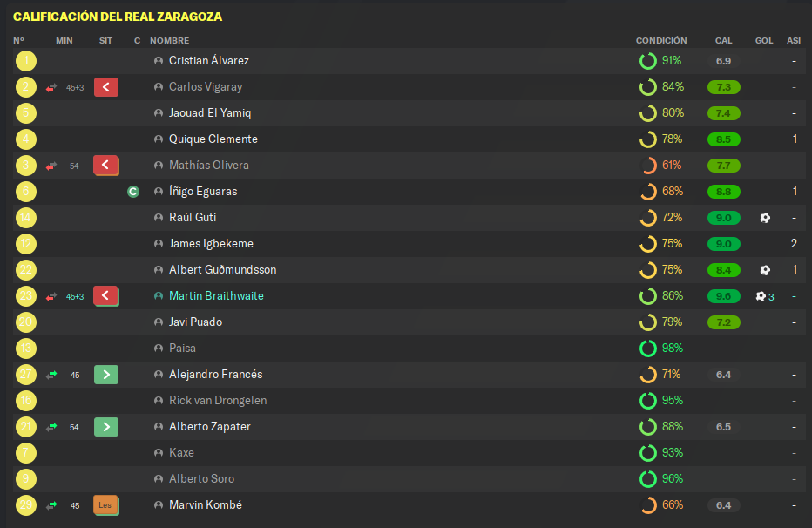Click Mathías Olivera's red substituted-off icon
This screenshot has height=528, width=812.
[x=106, y=166]
